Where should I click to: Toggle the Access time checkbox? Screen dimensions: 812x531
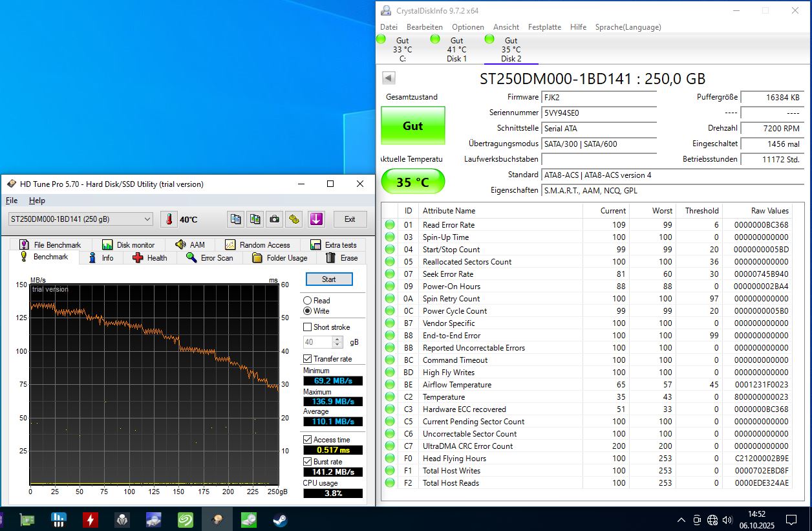[307, 440]
